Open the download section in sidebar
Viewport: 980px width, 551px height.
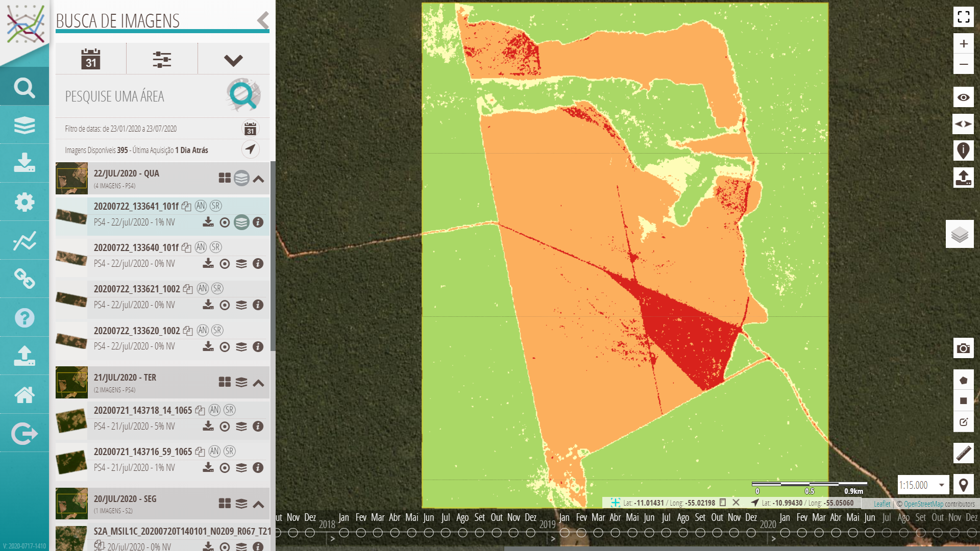pyautogui.click(x=24, y=163)
